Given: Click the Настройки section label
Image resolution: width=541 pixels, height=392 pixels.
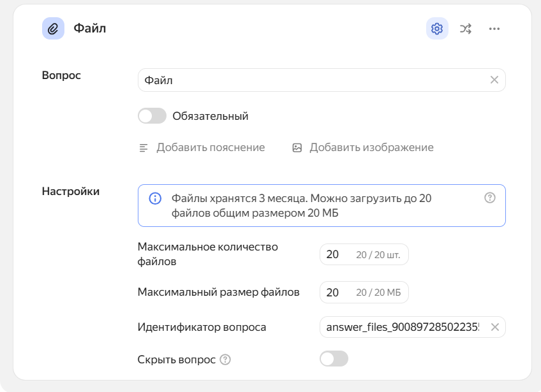Looking at the screenshot, I should [x=71, y=191].
